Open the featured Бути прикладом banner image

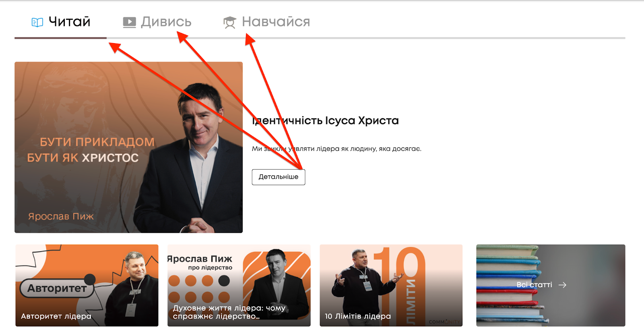[x=129, y=147]
